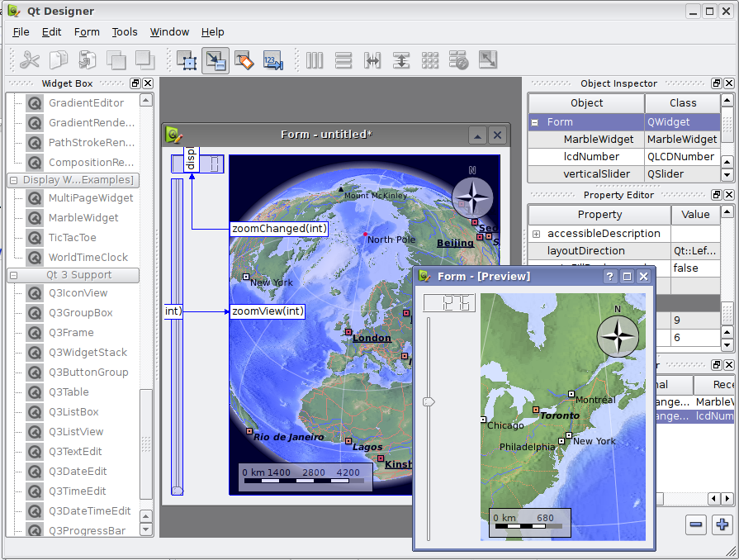
Task: Click the Cut scissors icon in toolbar
Action: click(x=31, y=59)
